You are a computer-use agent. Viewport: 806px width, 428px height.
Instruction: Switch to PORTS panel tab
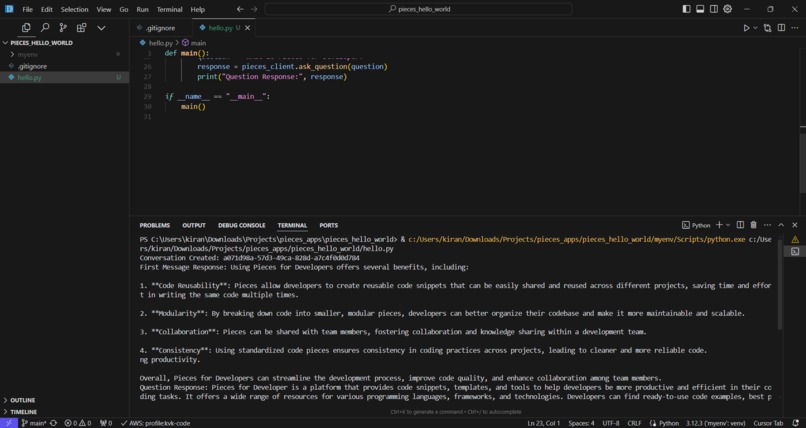click(x=328, y=225)
